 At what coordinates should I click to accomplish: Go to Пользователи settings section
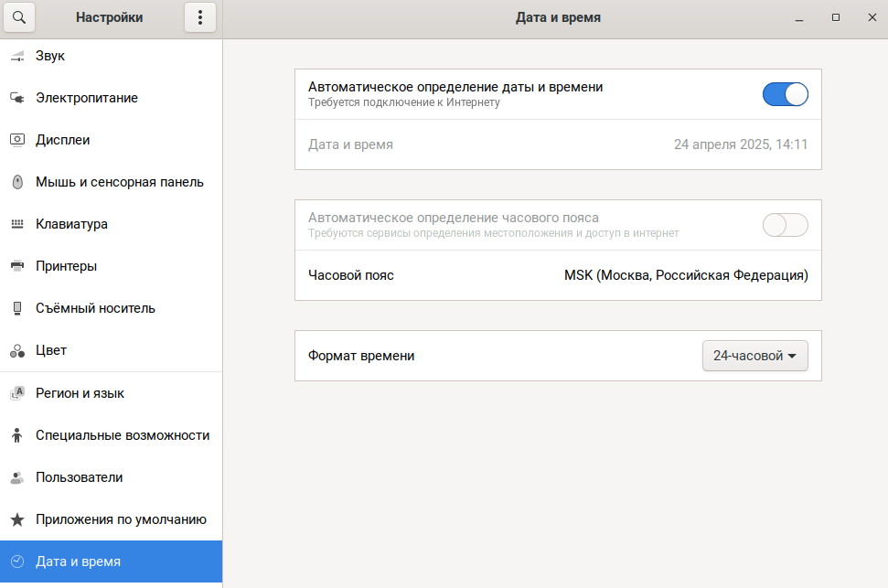tap(111, 477)
